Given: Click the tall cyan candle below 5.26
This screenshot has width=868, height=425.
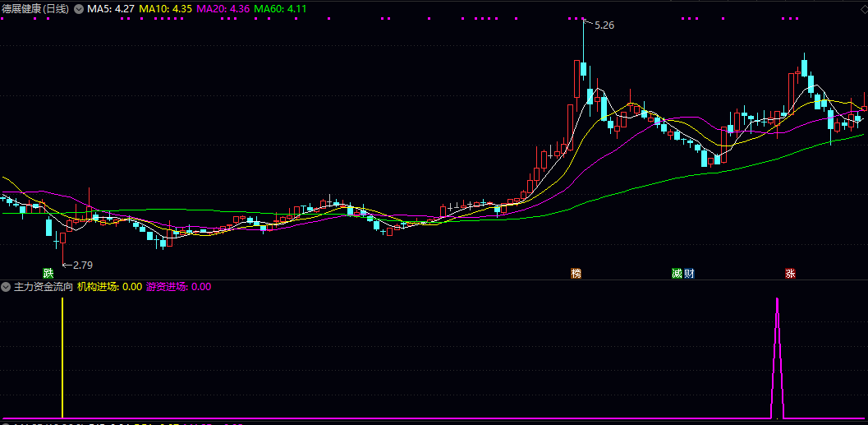Looking at the screenshot, I should (583, 69).
